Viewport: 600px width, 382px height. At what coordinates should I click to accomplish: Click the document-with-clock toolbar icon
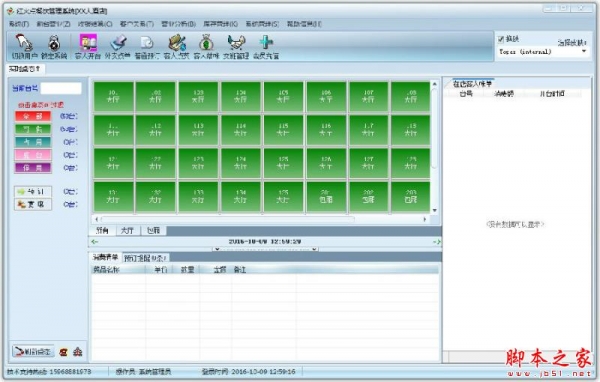147,42
